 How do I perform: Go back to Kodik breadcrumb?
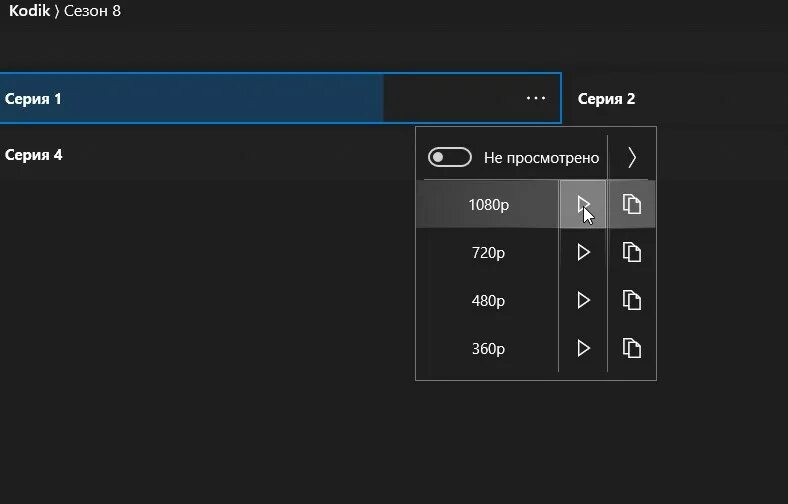click(29, 11)
